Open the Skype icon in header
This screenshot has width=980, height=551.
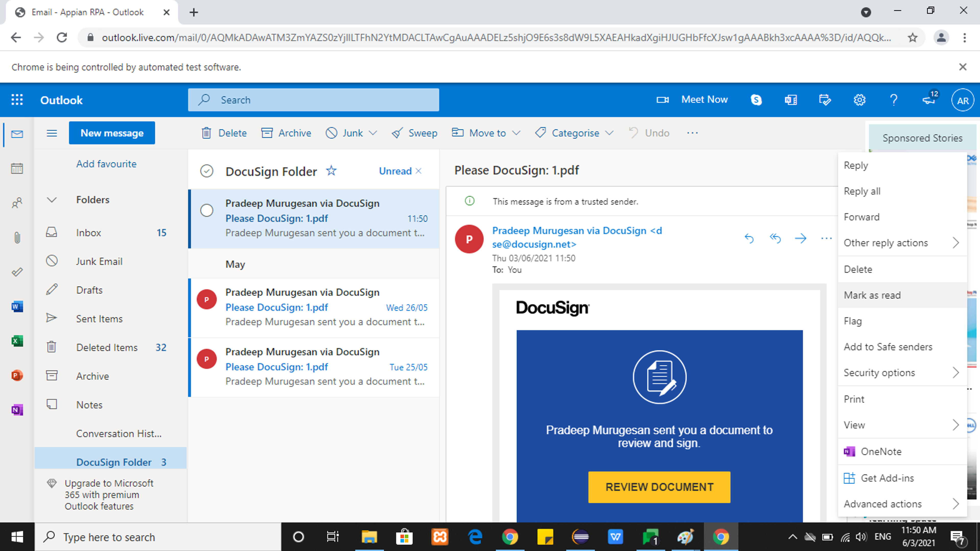(756, 100)
